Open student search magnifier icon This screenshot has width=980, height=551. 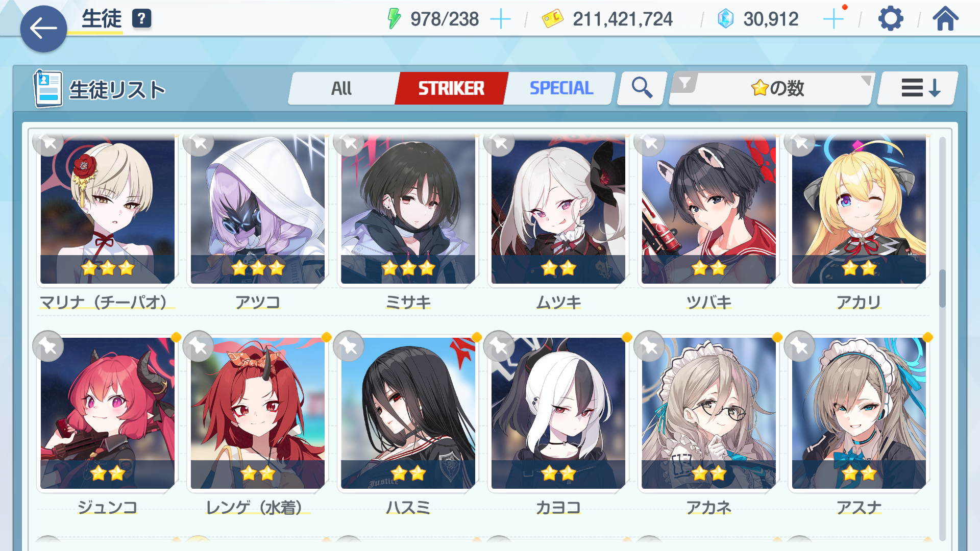(x=642, y=88)
